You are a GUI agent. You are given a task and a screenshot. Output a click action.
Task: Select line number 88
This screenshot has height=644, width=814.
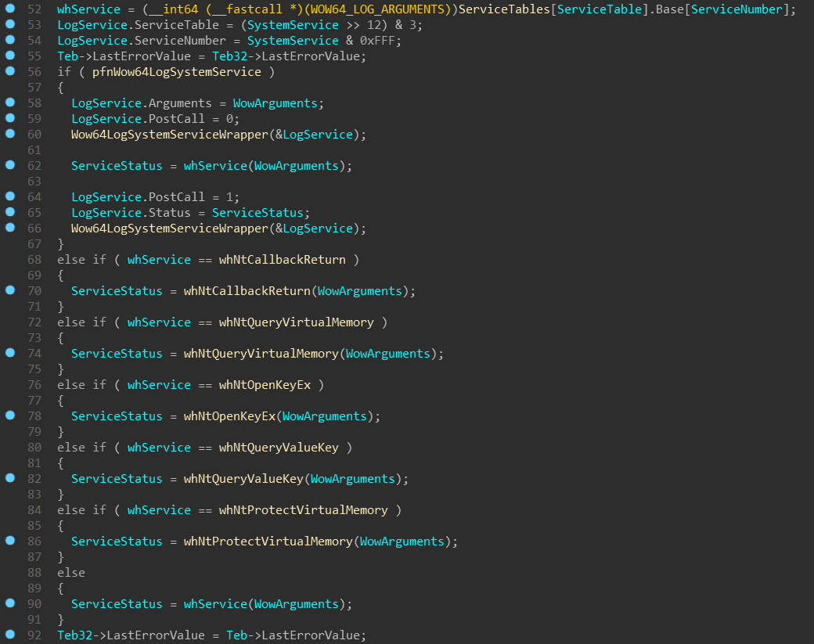tap(34, 572)
